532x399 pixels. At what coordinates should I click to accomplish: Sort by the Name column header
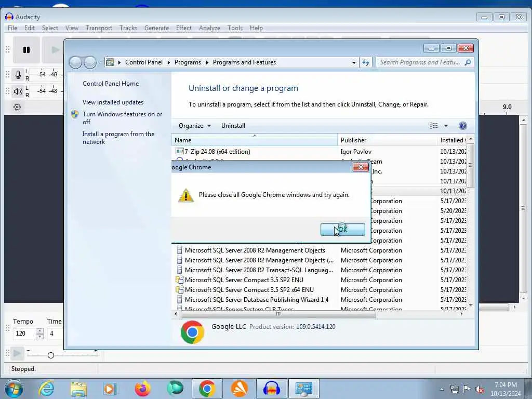pos(255,140)
